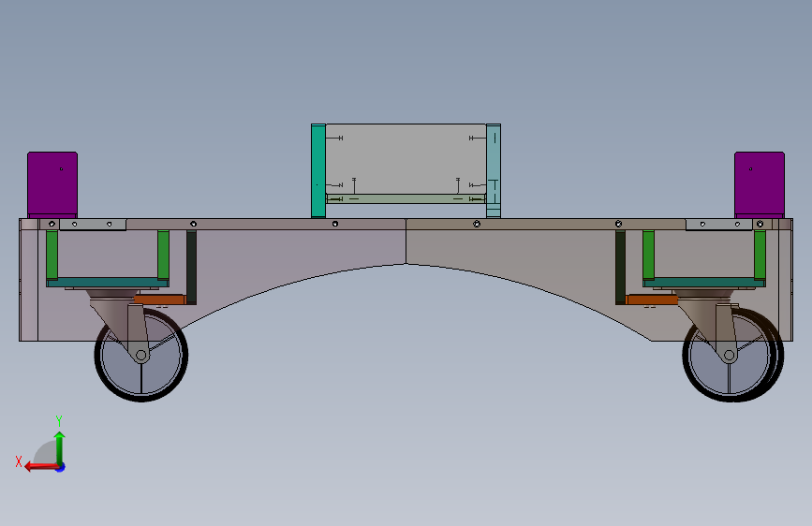Image resolution: width=812 pixels, height=526 pixels.
Task: Select the left orange bracket
Action: [x=160, y=300]
